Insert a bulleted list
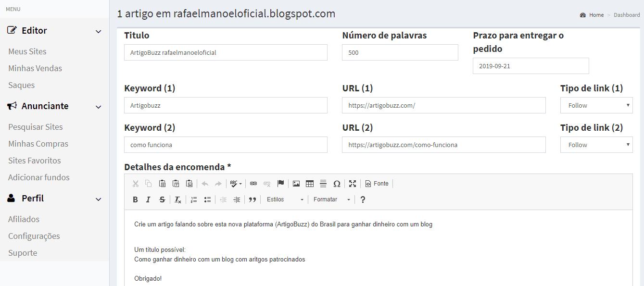This screenshot has height=286, width=644. click(x=207, y=199)
